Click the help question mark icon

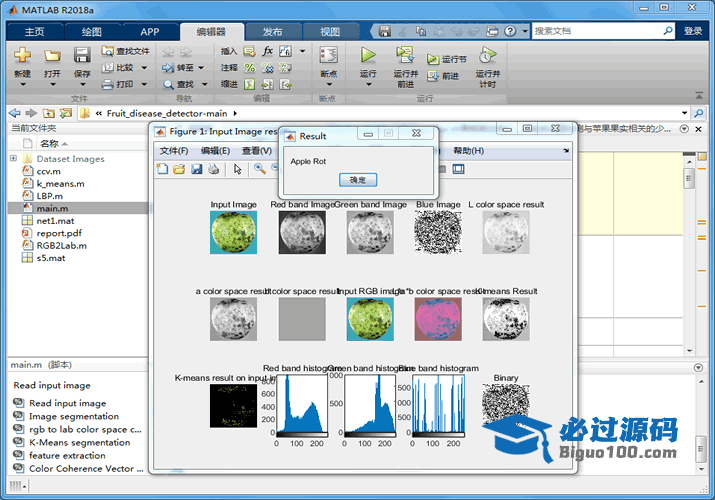click(510, 31)
